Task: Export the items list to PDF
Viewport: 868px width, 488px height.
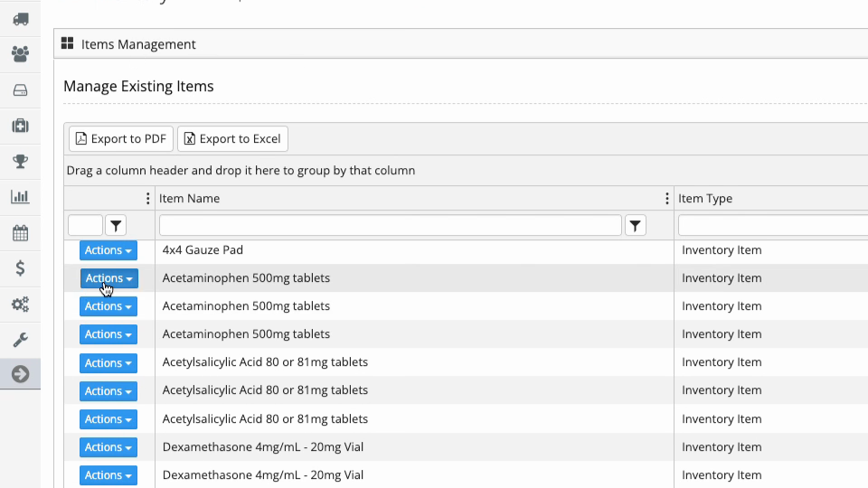Action: point(120,138)
